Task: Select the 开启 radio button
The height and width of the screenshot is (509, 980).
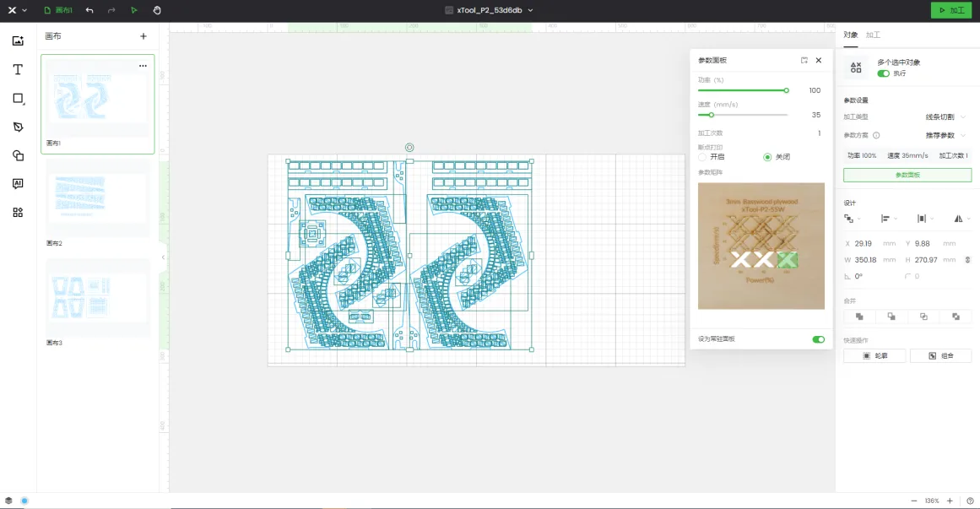Action: click(x=702, y=157)
